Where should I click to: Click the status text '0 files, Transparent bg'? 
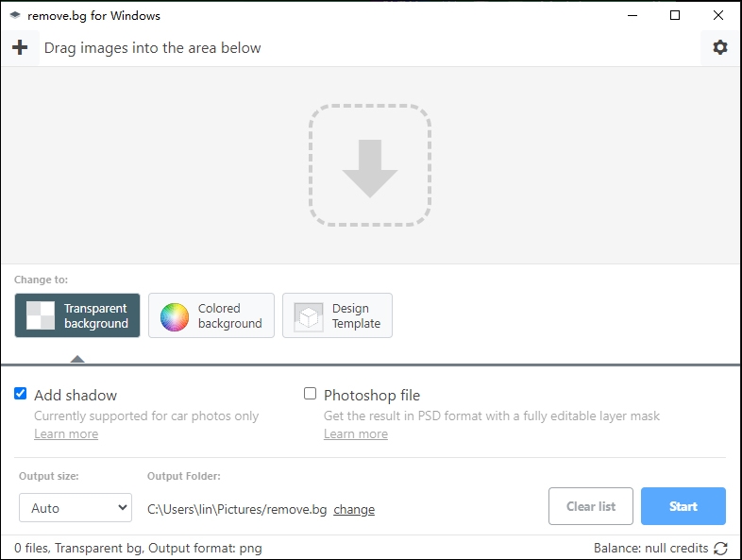tap(78, 548)
